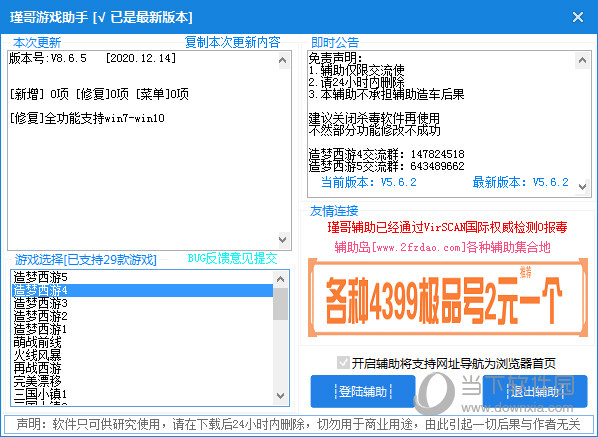Click 版本号:V8.6.5 line in update log
598x437 pixels.
pyautogui.click(x=92, y=58)
